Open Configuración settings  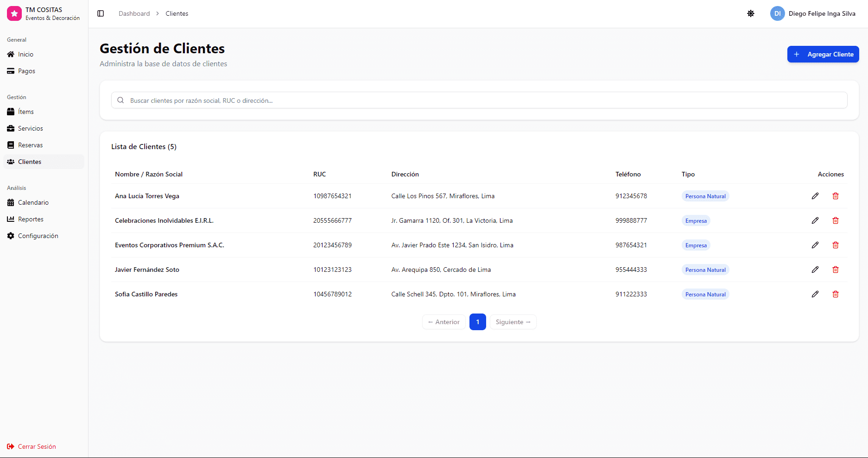pos(44,236)
